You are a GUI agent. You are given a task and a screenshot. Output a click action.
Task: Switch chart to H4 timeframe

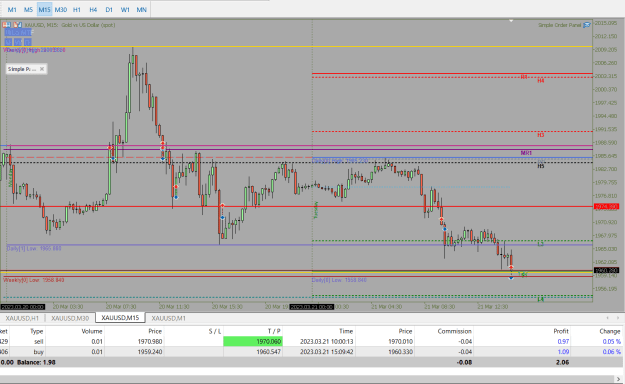93,10
